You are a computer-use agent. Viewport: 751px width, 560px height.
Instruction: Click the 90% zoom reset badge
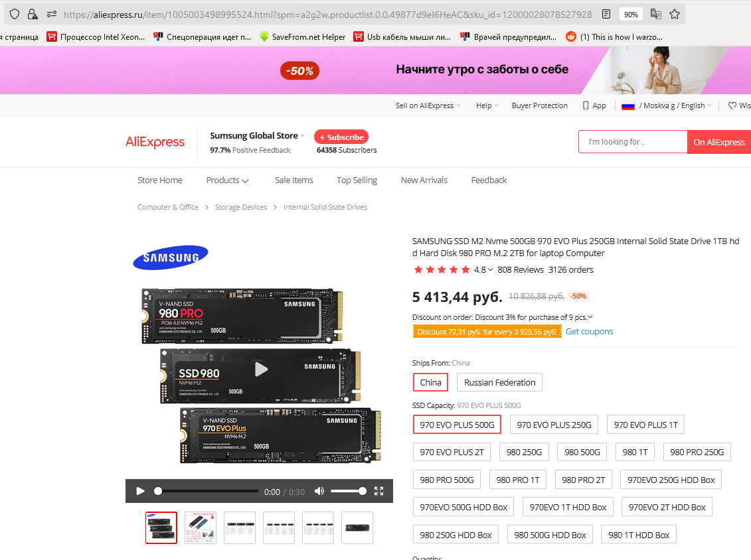(x=631, y=15)
